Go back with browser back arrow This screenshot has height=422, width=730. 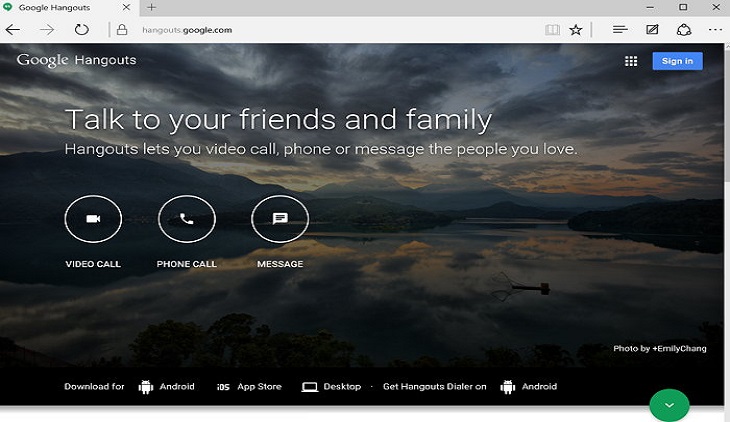pos(13,30)
